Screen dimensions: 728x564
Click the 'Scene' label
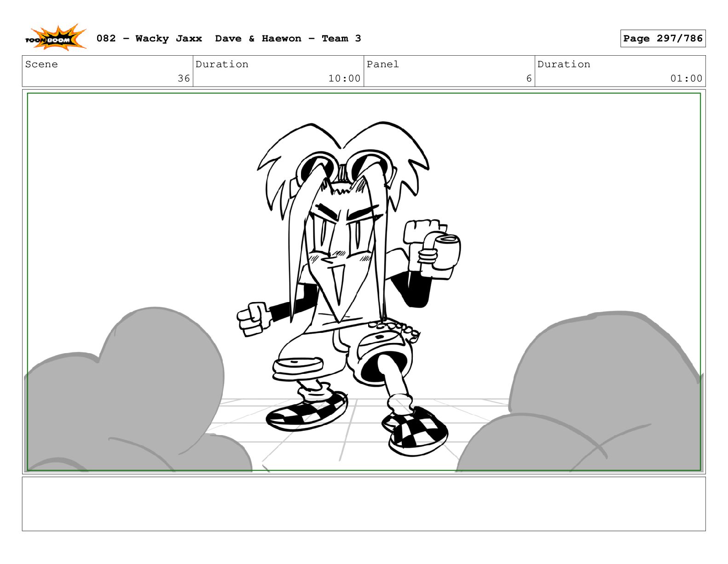pos(41,64)
